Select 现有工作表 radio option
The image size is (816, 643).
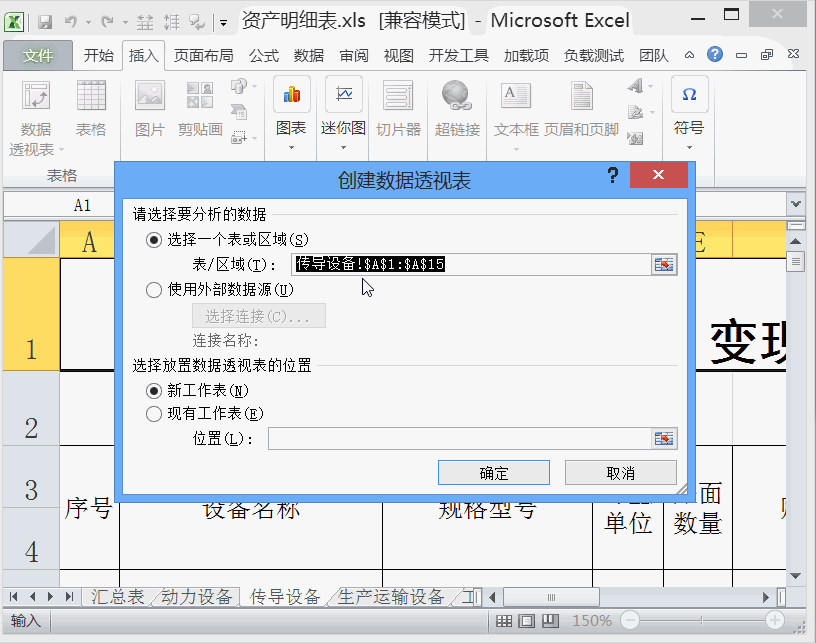pyautogui.click(x=154, y=414)
